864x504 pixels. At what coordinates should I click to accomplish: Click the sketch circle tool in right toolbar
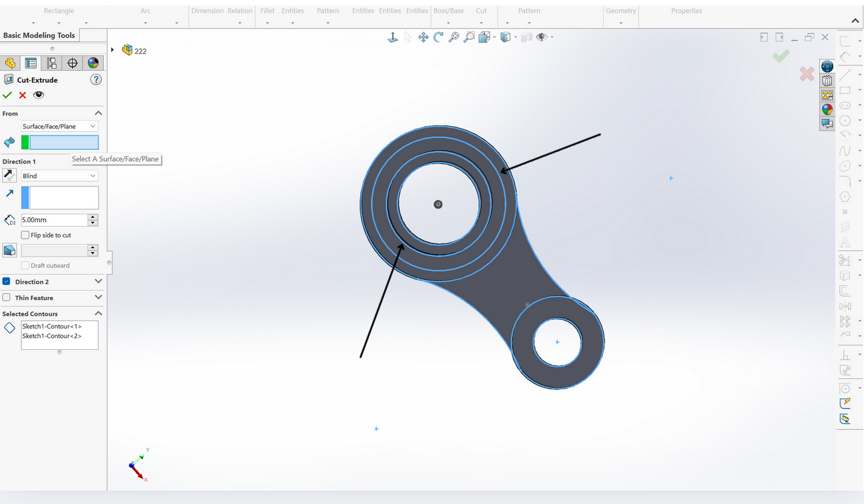(845, 120)
